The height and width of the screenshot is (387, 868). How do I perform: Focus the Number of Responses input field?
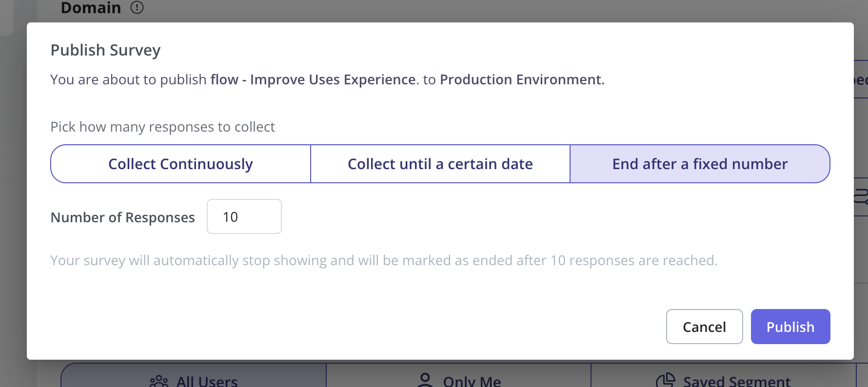point(244,216)
